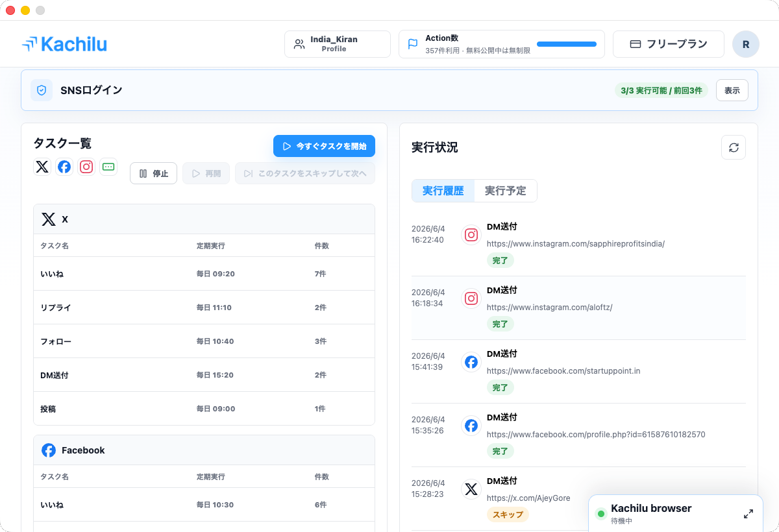Viewport: 779px width, 532px height.
Task: Select the 投稿 task row
Action: click(x=204, y=409)
